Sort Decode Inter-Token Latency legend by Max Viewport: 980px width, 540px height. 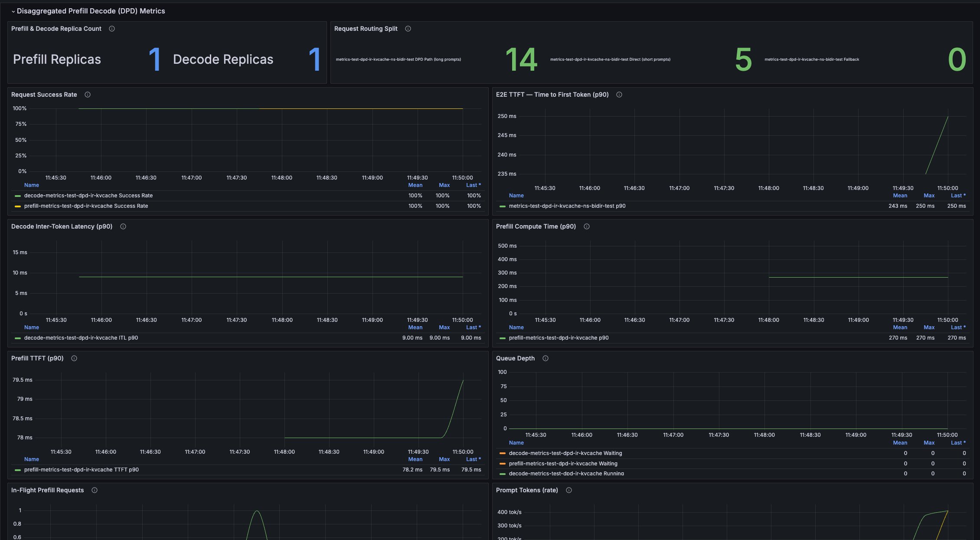(x=444, y=327)
